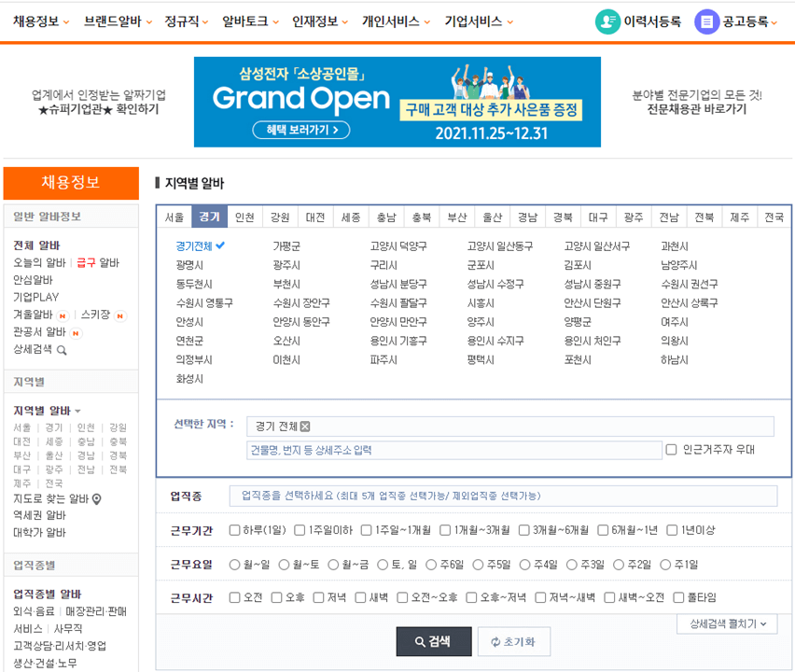Switch to the 인천 region tab
Image resolution: width=795 pixels, height=672 pixels.
click(x=244, y=217)
